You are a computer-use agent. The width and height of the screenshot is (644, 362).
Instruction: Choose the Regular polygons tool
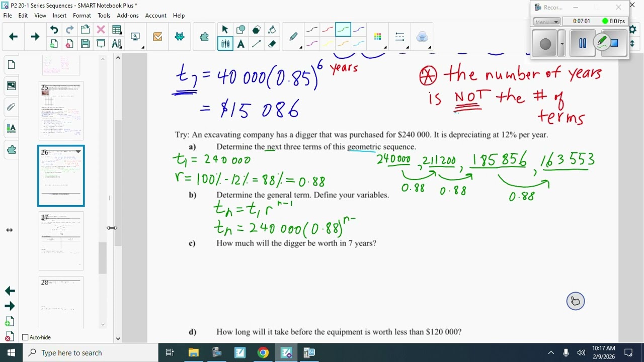pyautogui.click(x=257, y=30)
